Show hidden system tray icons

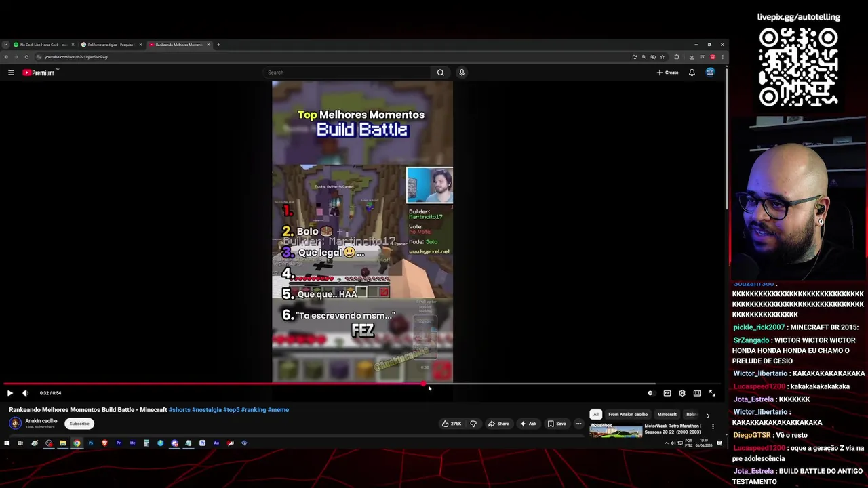pyautogui.click(x=667, y=443)
